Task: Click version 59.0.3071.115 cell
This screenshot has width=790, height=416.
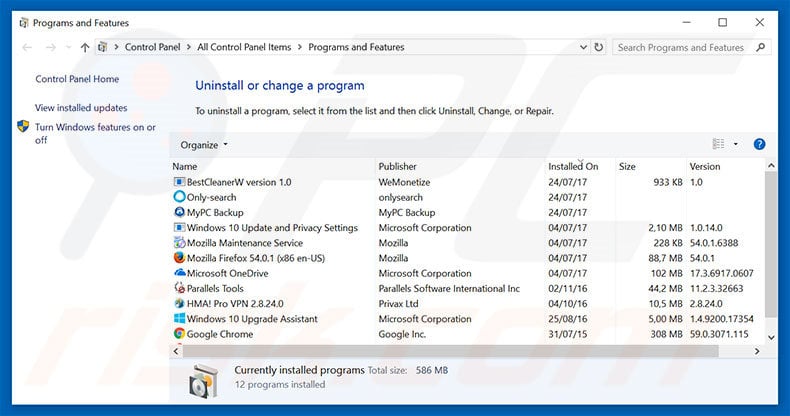Action: pyautogui.click(x=719, y=334)
